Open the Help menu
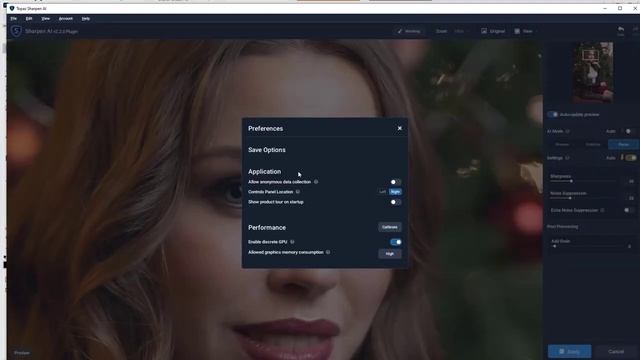This screenshot has height=360, width=640. click(86, 19)
